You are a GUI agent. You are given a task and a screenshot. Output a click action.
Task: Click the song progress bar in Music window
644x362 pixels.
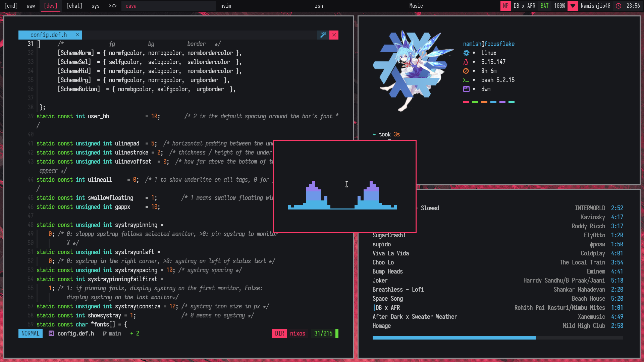coord(498,338)
